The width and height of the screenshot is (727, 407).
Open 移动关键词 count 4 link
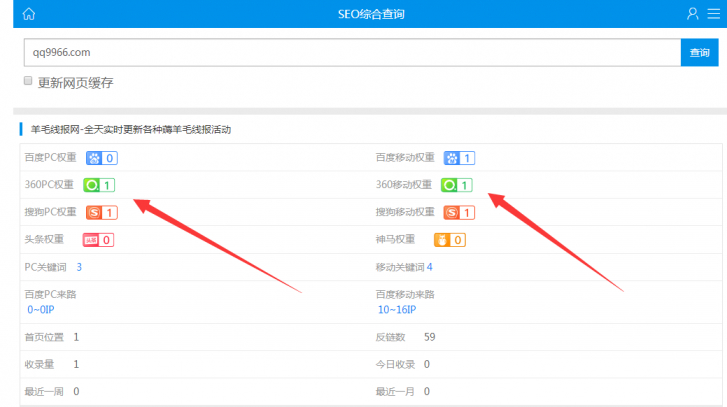click(x=429, y=267)
